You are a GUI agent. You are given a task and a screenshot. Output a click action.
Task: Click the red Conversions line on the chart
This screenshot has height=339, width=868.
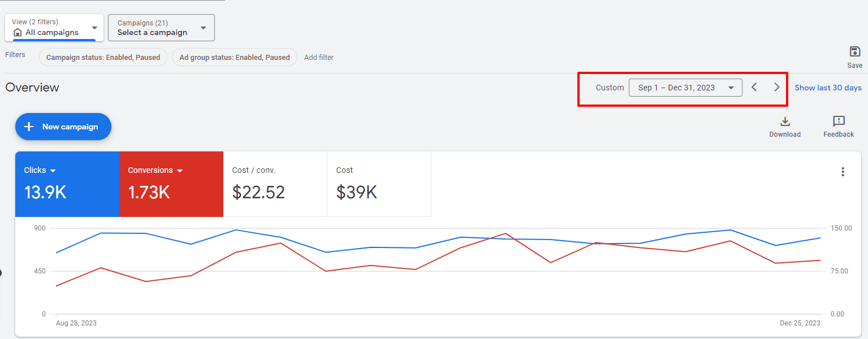[x=280, y=244]
